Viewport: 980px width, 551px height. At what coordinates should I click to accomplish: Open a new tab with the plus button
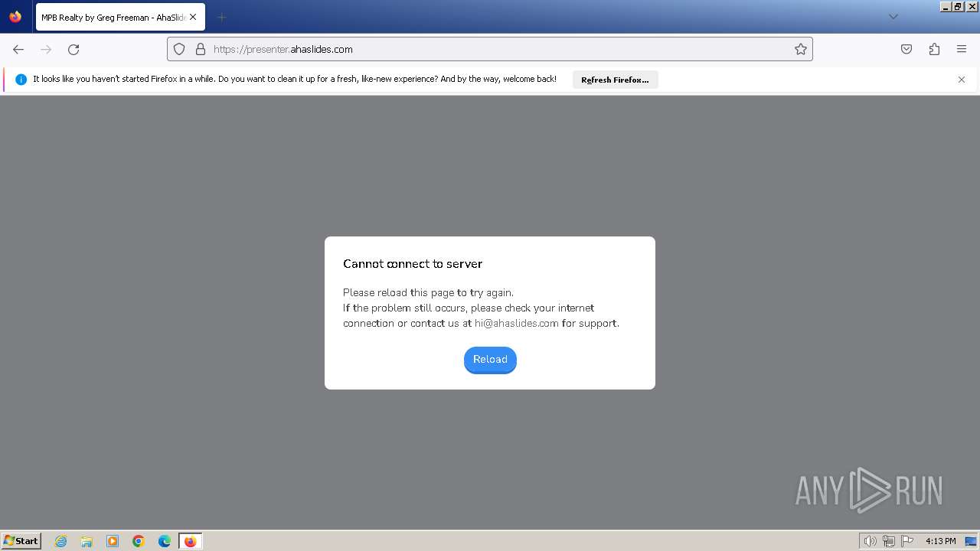(221, 17)
